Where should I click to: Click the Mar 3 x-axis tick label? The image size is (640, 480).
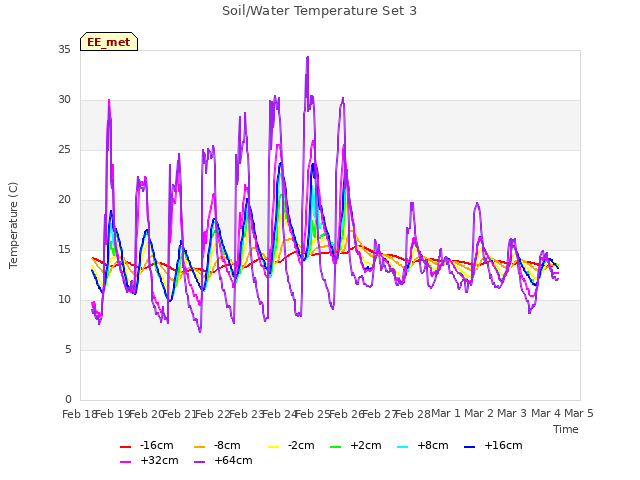(512, 413)
